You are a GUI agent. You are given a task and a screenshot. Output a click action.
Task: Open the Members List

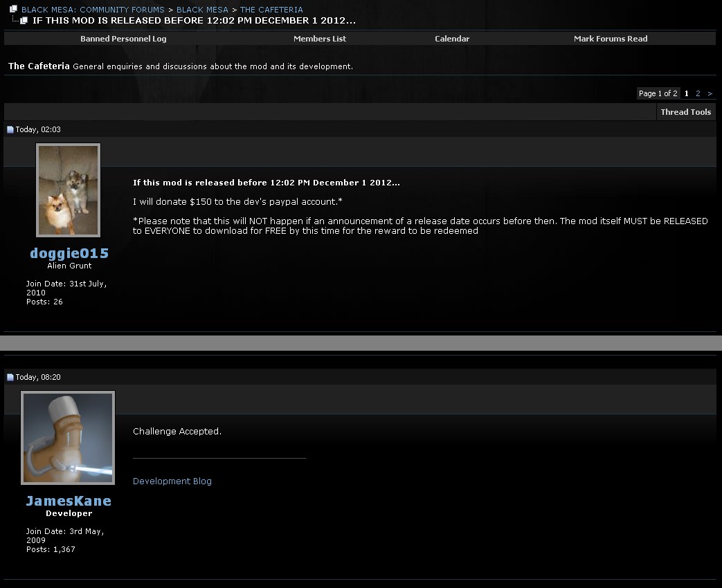(320, 39)
